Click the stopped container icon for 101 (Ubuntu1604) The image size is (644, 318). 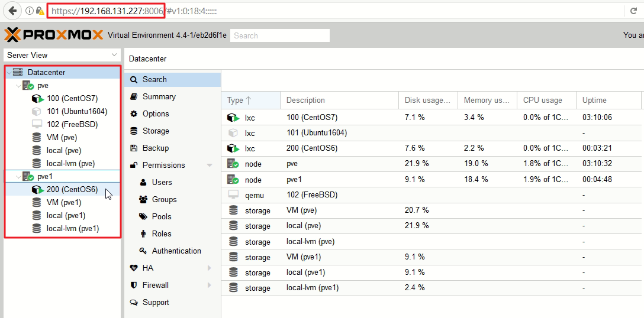tap(37, 112)
